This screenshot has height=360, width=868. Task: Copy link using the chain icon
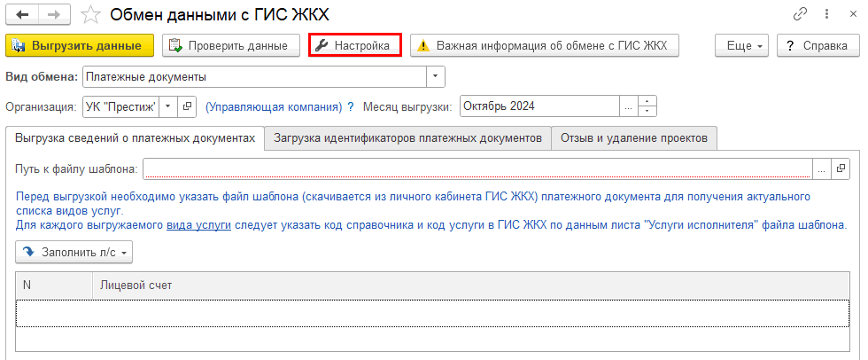800,15
